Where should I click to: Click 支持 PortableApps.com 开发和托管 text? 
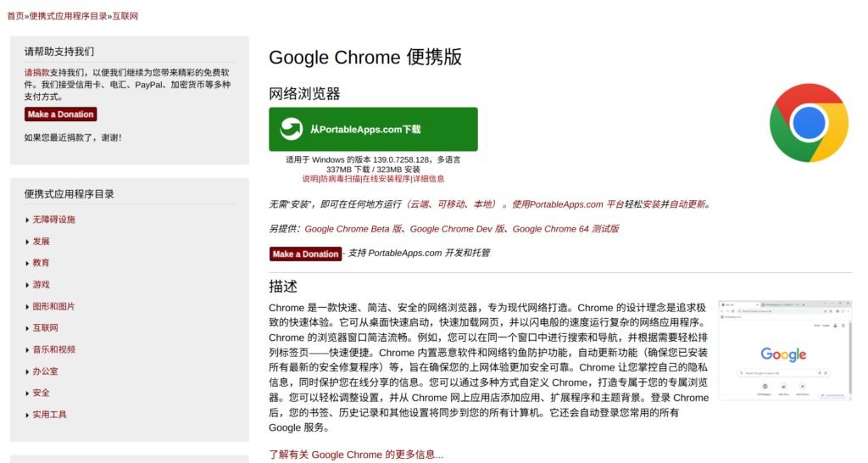pyautogui.click(x=419, y=253)
